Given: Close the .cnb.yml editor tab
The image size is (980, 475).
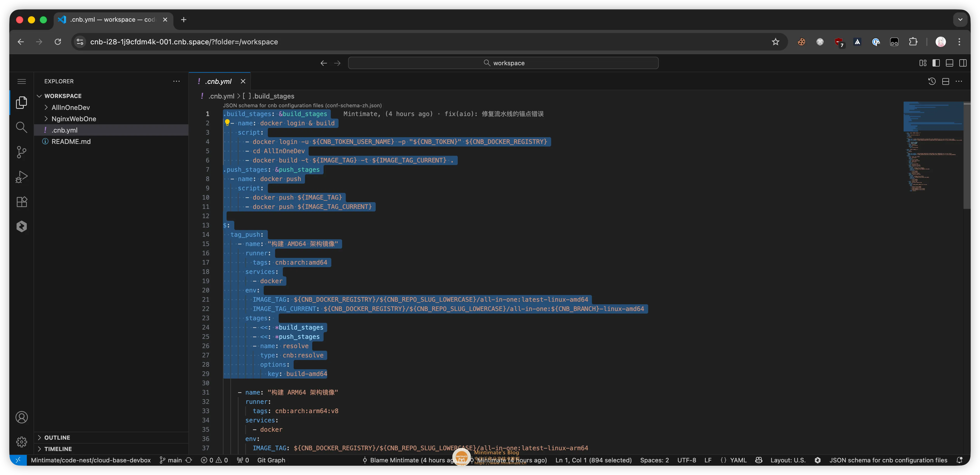Looking at the screenshot, I should point(243,81).
